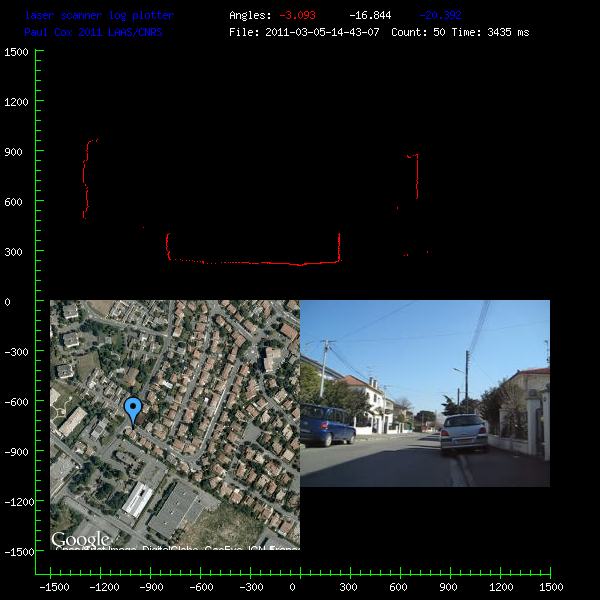
Task: Click the y-axis label -1500
Action: pos(20,552)
